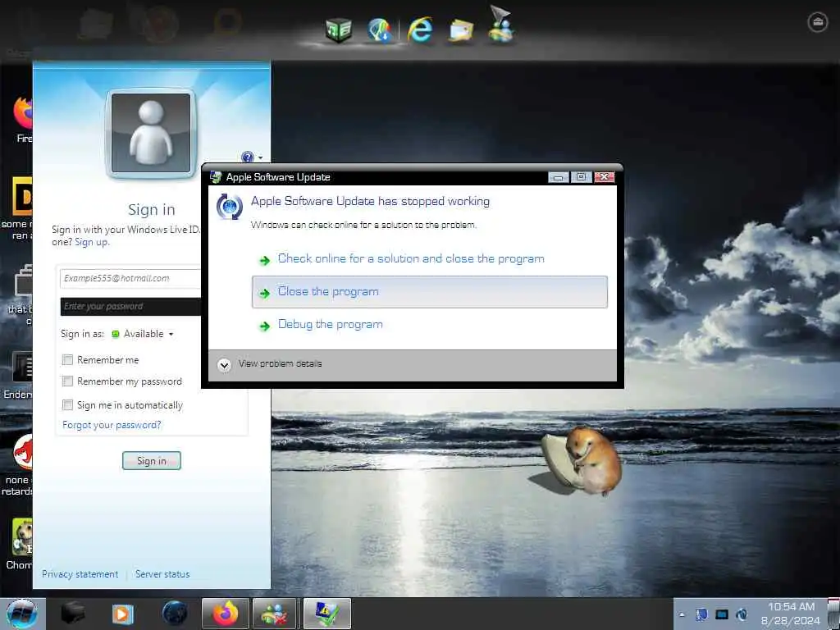This screenshot has height=630, width=840.
Task: Open the clock showing 10:54 AM
Action: (791, 614)
